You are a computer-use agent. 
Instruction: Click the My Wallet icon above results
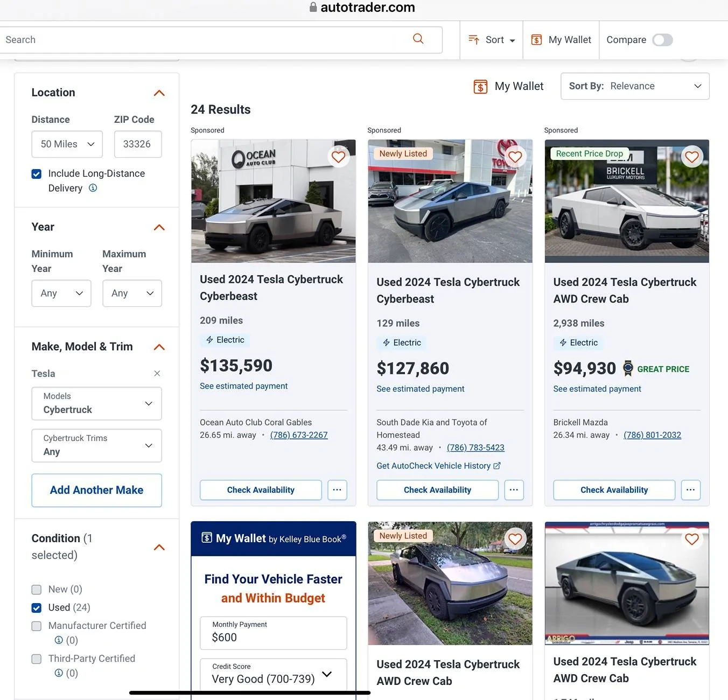pos(480,86)
